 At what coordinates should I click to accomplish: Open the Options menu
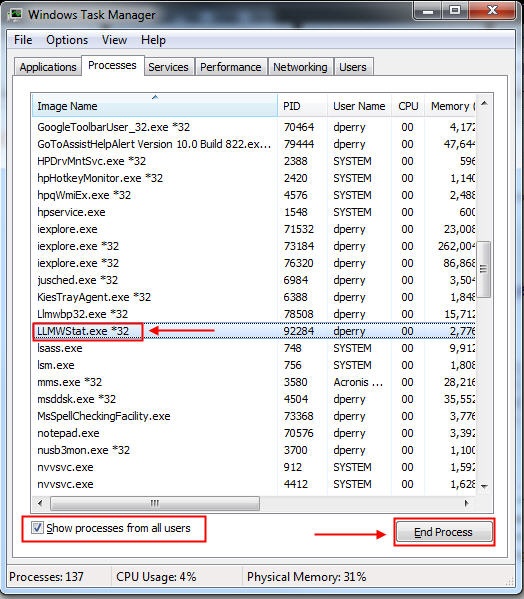pos(67,40)
